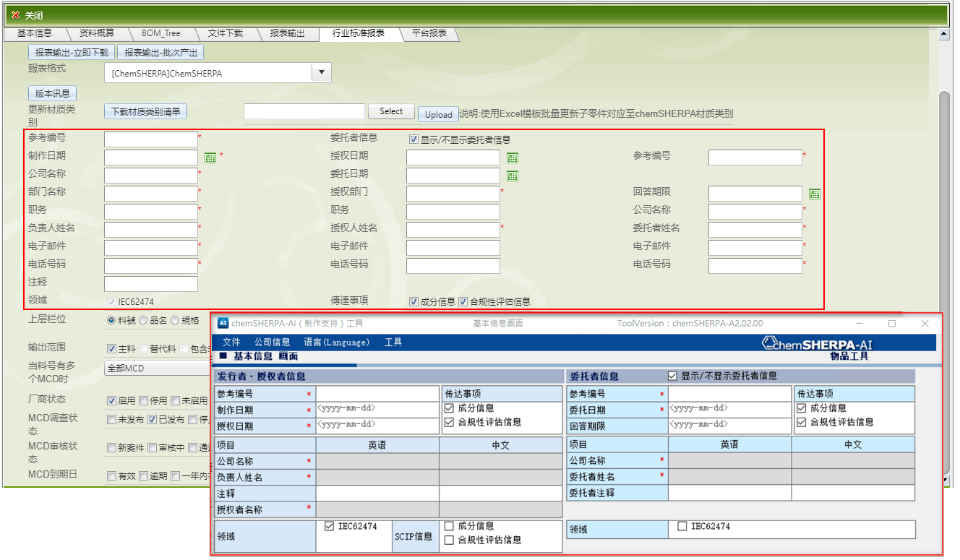Focus the 委托者姓名 input field in web form
960x560 pixels.
pyautogui.click(x=755, y=230)
